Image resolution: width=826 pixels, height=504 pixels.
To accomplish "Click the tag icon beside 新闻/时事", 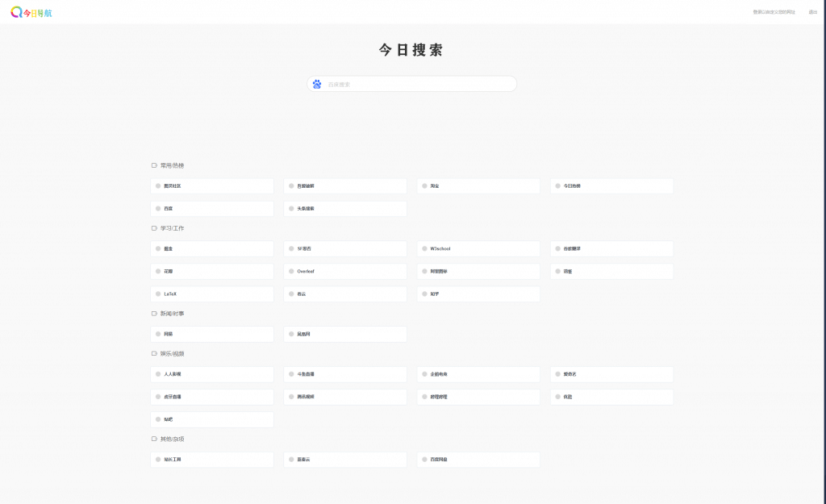I will (154, 314).
